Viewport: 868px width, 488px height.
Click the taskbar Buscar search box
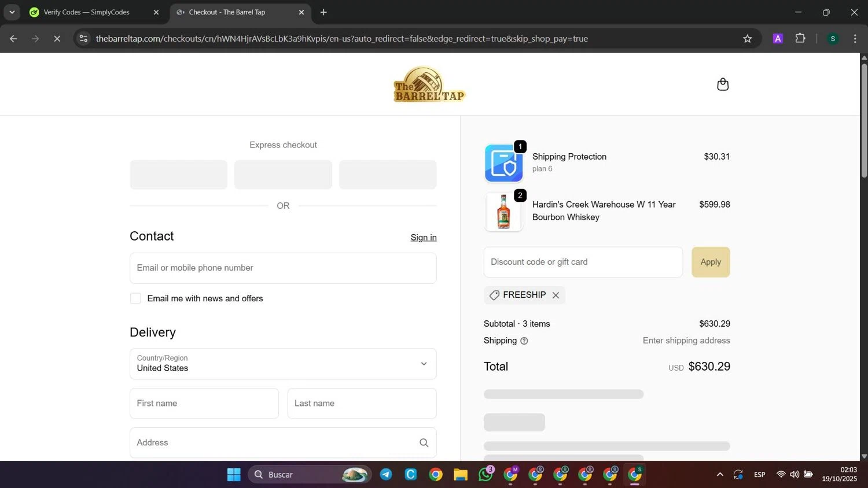point(310,475)
